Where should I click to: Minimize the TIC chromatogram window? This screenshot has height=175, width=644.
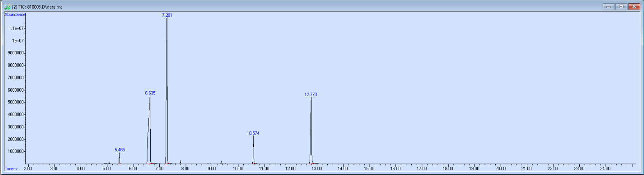point(608,7)
